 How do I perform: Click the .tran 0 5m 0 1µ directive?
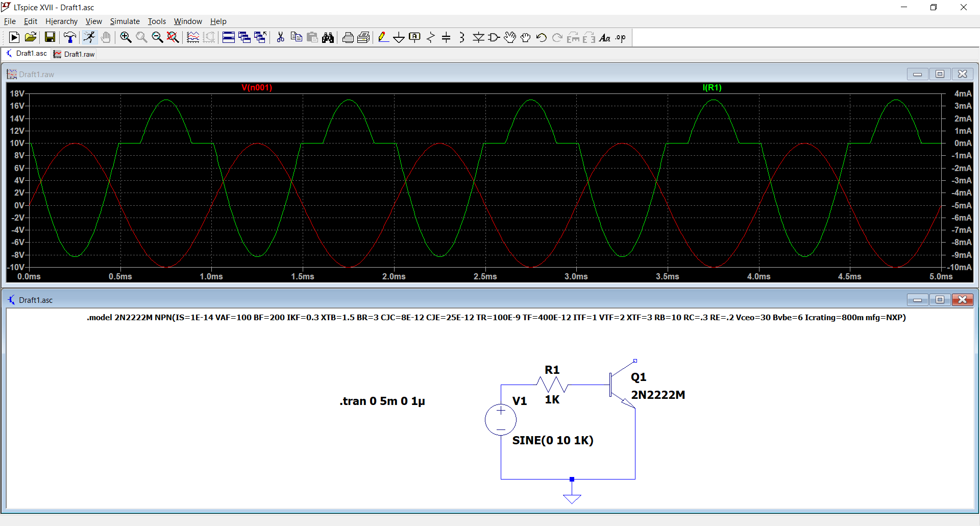tap(382, 401)
